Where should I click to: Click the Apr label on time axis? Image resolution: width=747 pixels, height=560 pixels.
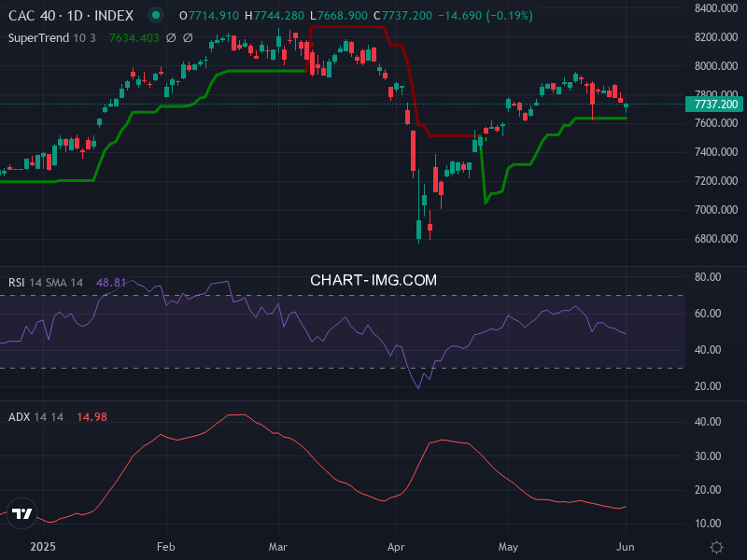[396, 547]
